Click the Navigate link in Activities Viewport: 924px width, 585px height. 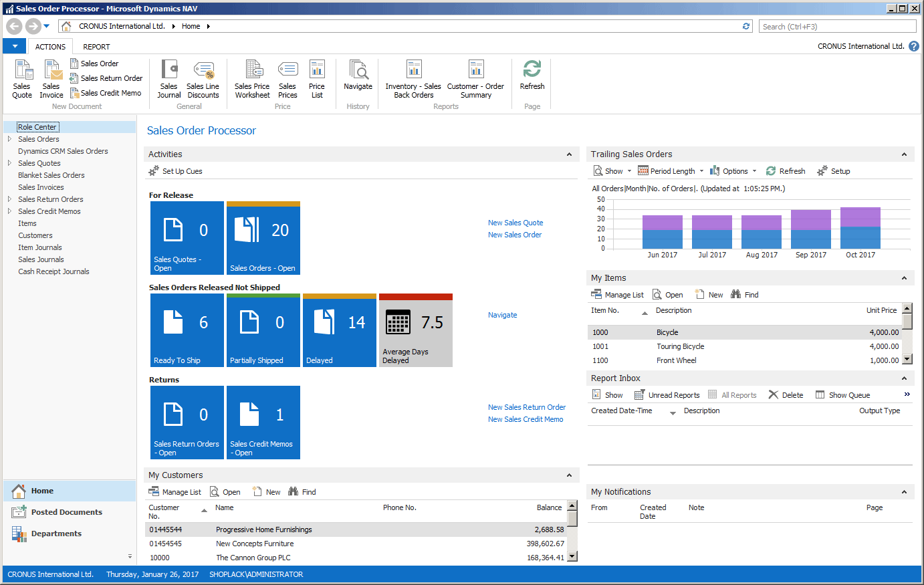[502, 315]
